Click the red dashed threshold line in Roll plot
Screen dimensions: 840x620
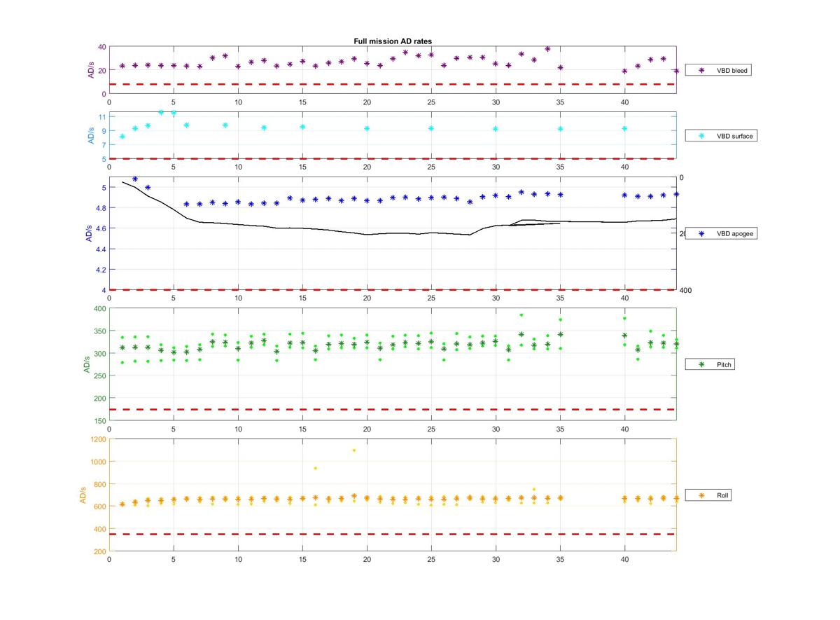click(393, 535)
